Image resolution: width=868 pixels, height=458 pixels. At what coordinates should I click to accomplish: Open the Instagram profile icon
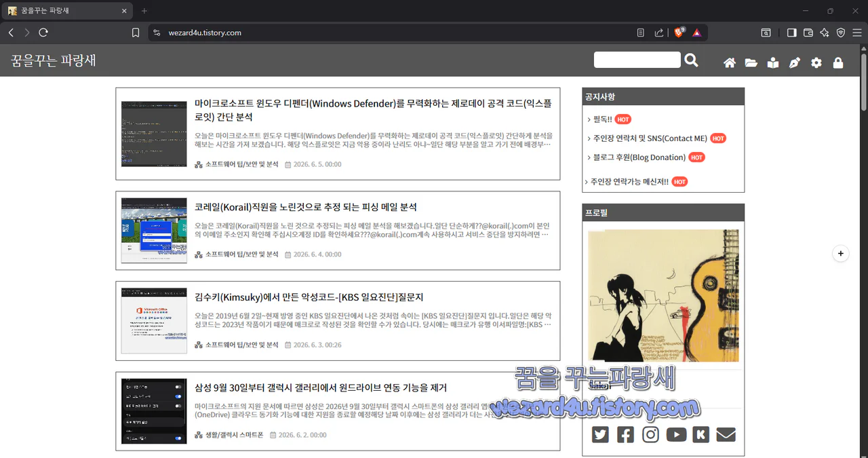[650, 434]
